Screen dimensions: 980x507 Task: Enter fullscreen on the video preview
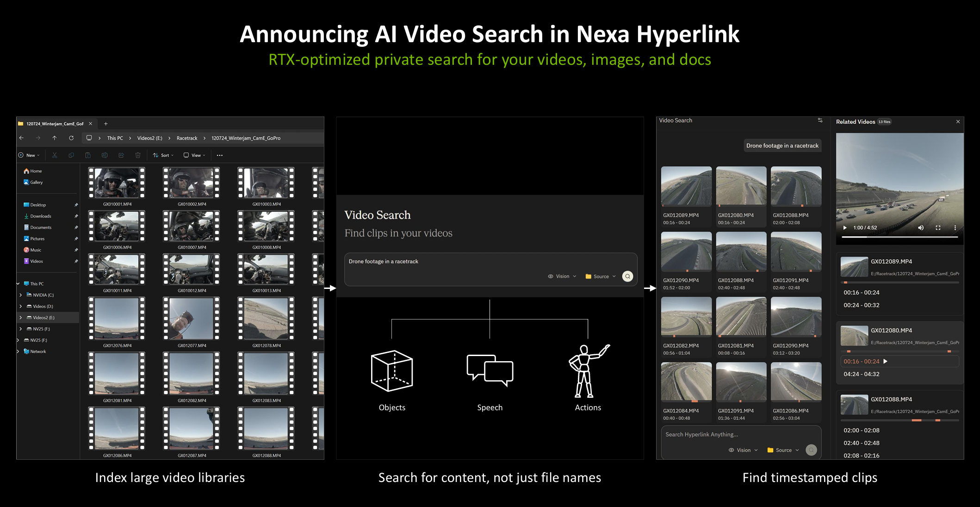(x=938, y=228)
